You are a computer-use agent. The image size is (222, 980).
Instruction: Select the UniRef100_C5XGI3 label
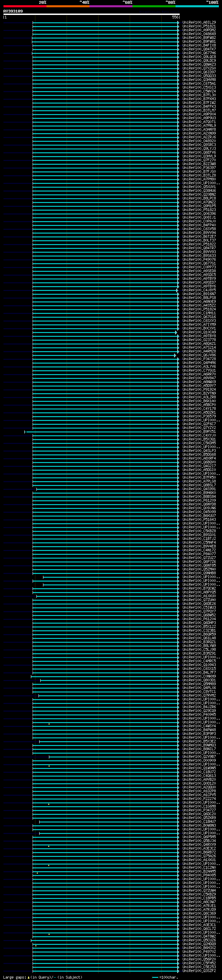pos(199,88)
